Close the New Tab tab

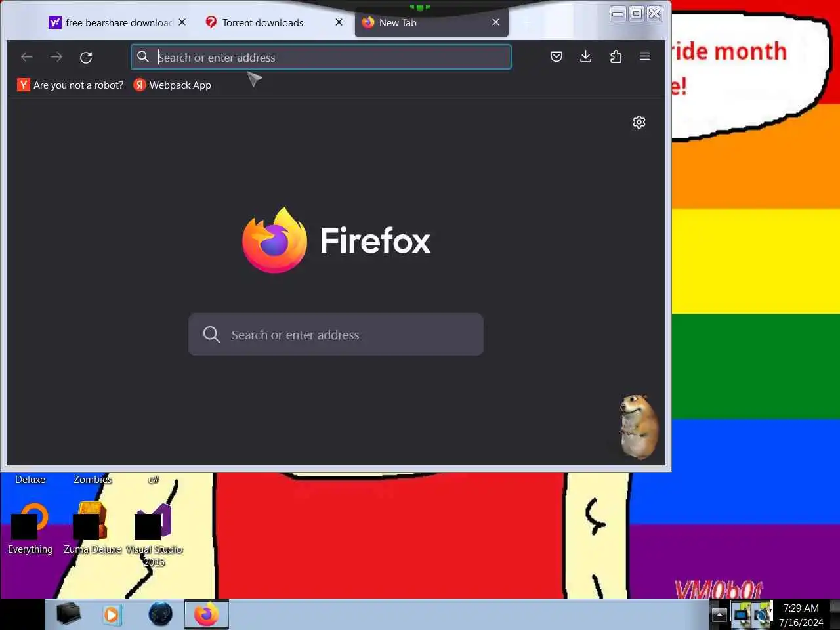click(x=495, y=22)
